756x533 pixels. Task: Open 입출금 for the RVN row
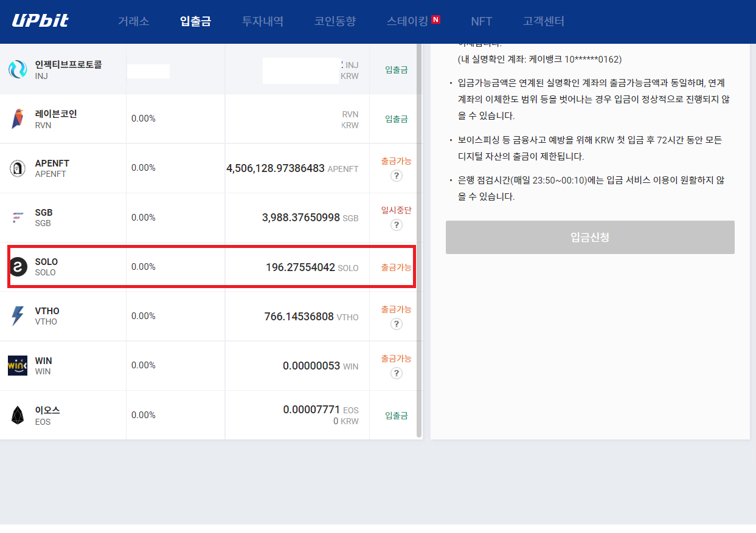pos(396,119)
